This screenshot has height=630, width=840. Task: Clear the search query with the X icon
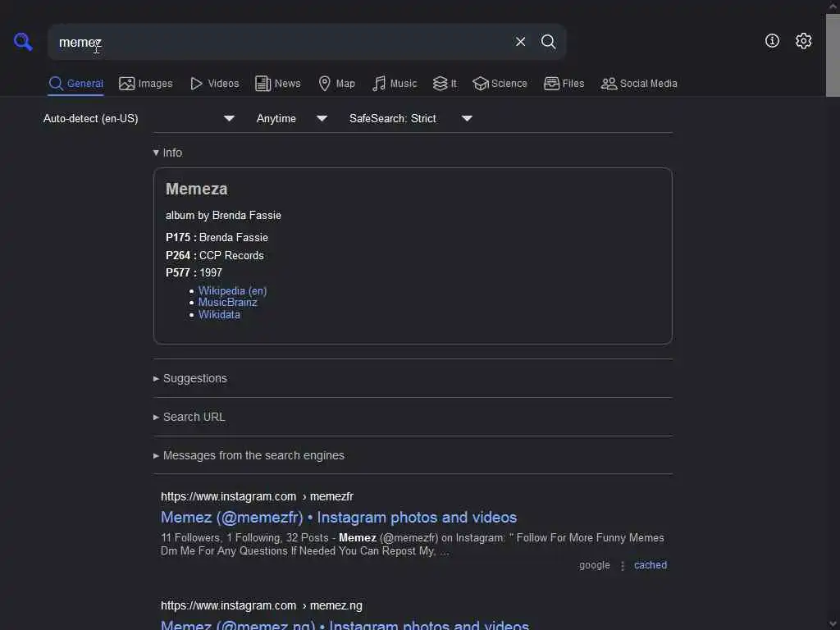pyautogui.click(x=520, y=41)
